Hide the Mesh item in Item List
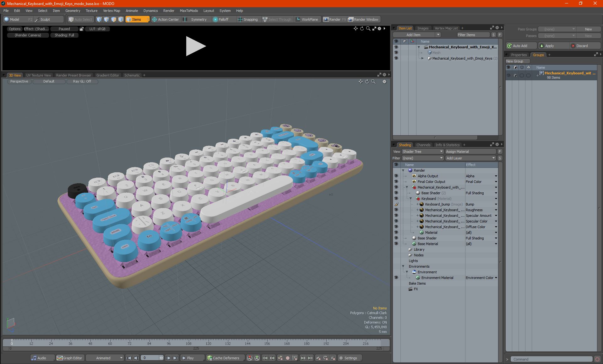 pos(396,53)
